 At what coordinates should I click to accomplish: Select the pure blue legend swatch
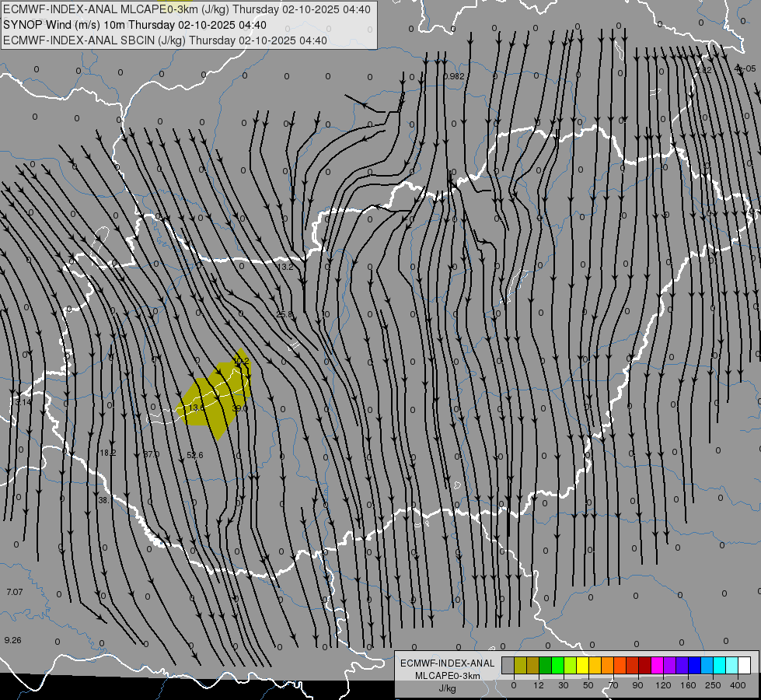click(x=695, y=665)
